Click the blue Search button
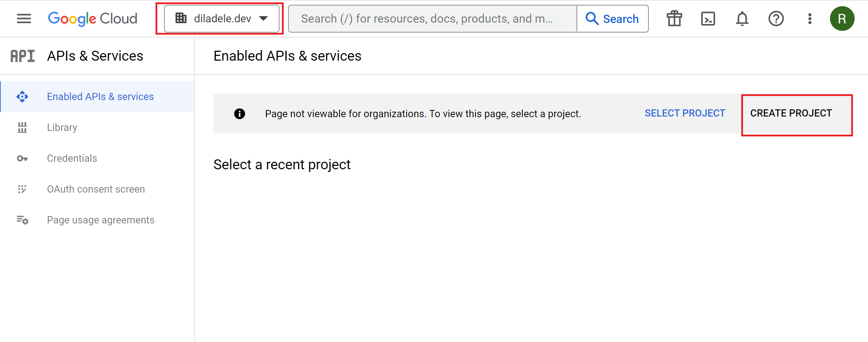The width and height of the screenshot is (868, 342). [612, 19]
